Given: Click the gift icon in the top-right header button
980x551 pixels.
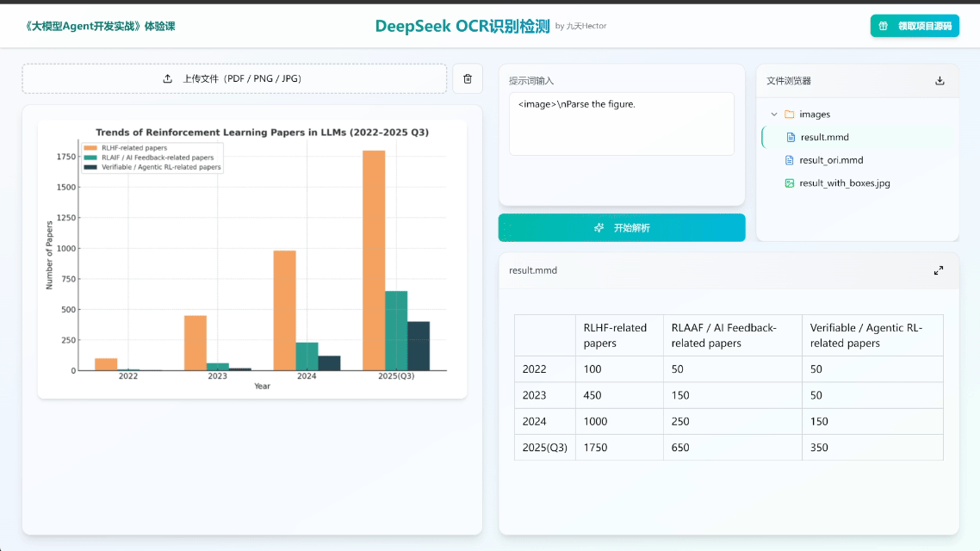Looking at the screenshot, I should [881, 26].
